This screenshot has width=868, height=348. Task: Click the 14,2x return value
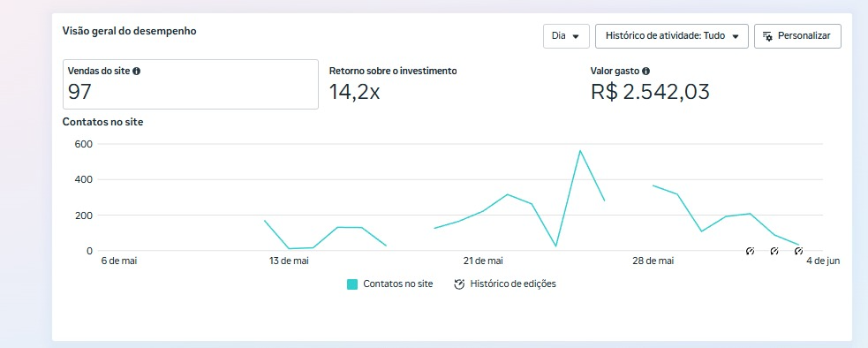pos(354,92)
